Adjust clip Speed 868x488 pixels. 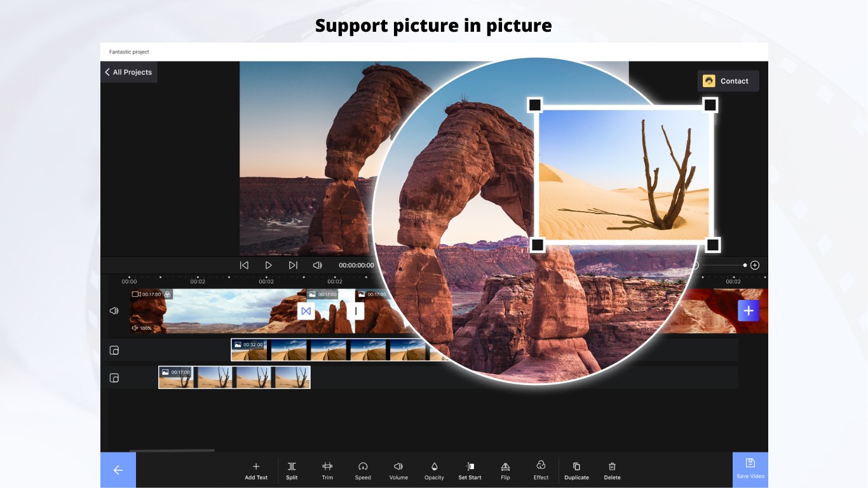(x=363, y=470)
